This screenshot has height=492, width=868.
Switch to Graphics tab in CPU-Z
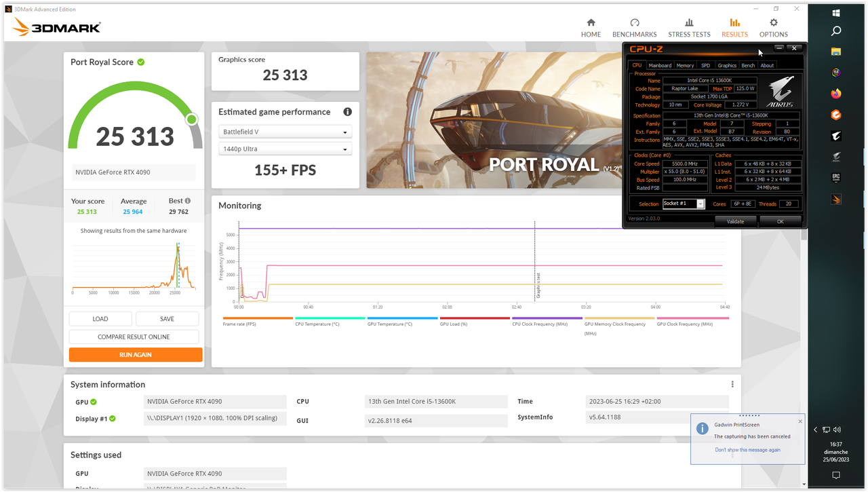point(727,65)
